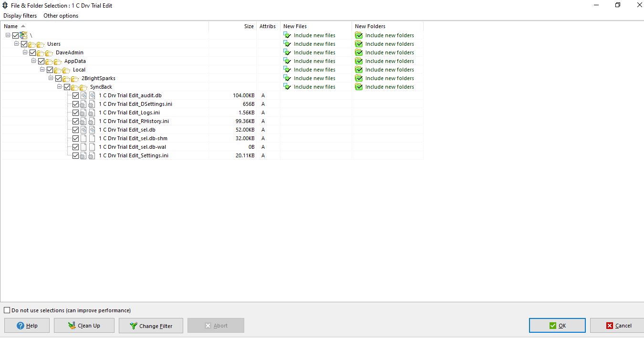Click Include new folders text in Users row
The height and width of the screenshot is (338, 644).
tap(390, 44)
